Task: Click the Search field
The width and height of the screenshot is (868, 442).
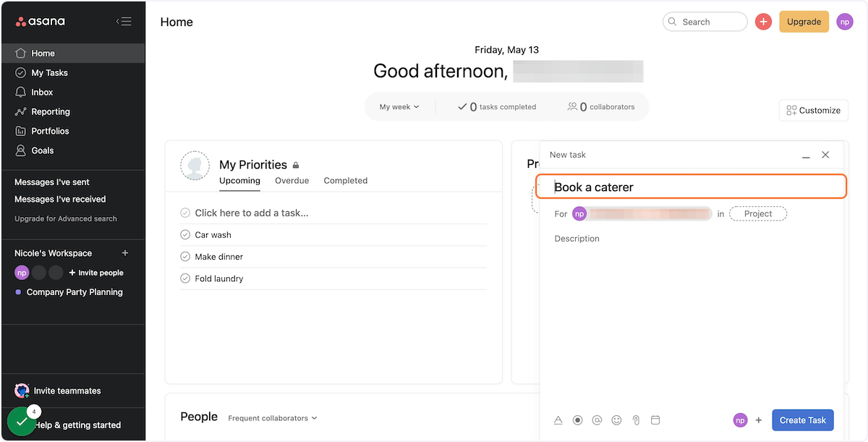Action: 705,22
